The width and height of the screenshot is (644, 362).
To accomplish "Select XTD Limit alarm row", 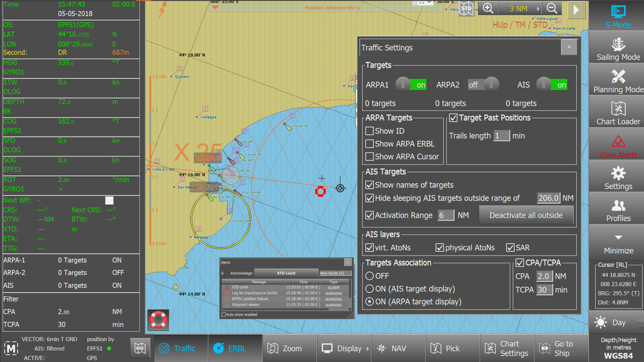I will (285, 287).
